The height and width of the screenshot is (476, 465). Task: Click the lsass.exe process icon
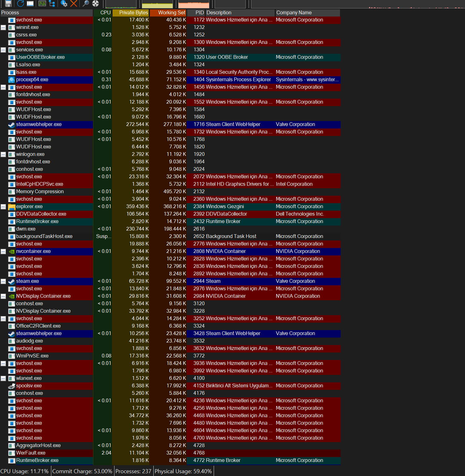point(12,72)
